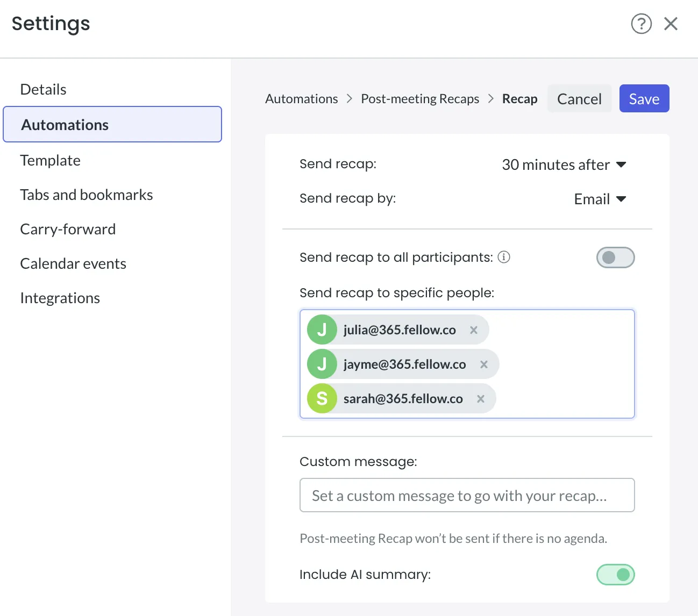Cancel the recap changes

coord(579,99)
